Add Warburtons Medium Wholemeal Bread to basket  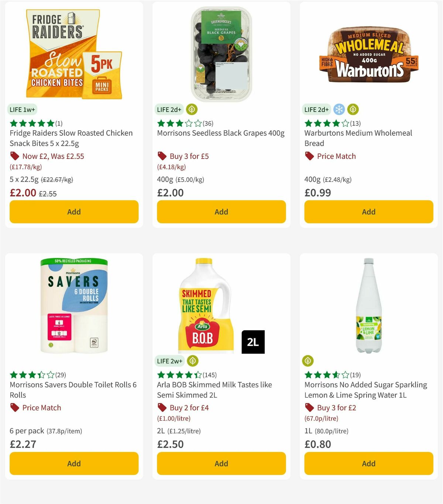tap(368, 212)
